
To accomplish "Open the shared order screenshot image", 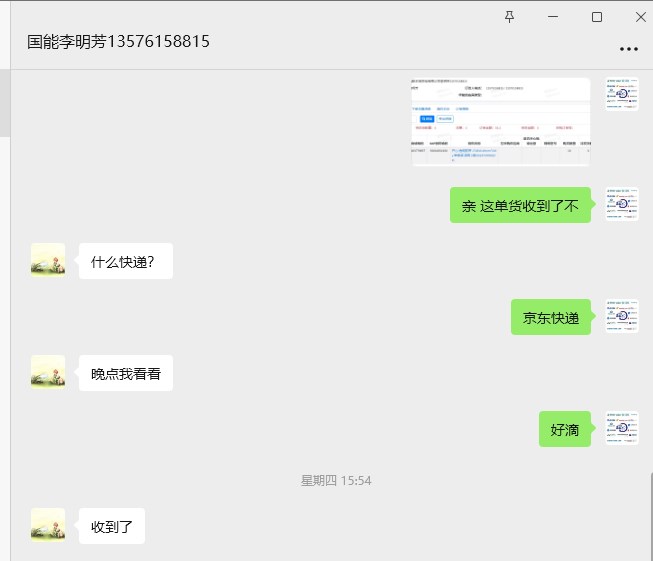I will [x=500, y=121].
